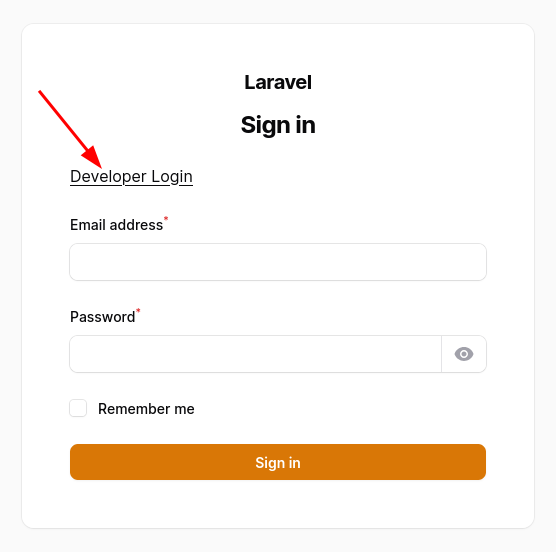Click the Email address field label

tap(116, 225)
